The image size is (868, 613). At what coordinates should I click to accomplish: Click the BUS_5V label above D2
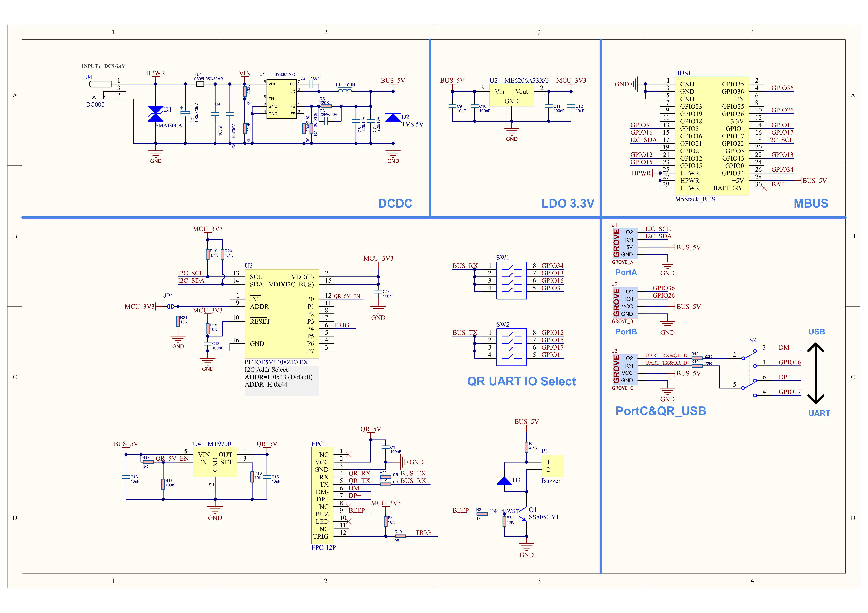point(393,81)
